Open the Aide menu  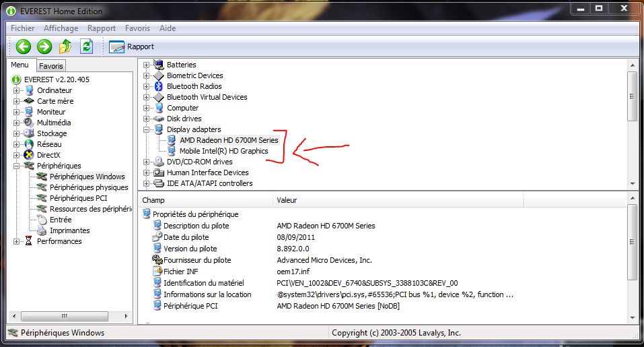(168, 28)
